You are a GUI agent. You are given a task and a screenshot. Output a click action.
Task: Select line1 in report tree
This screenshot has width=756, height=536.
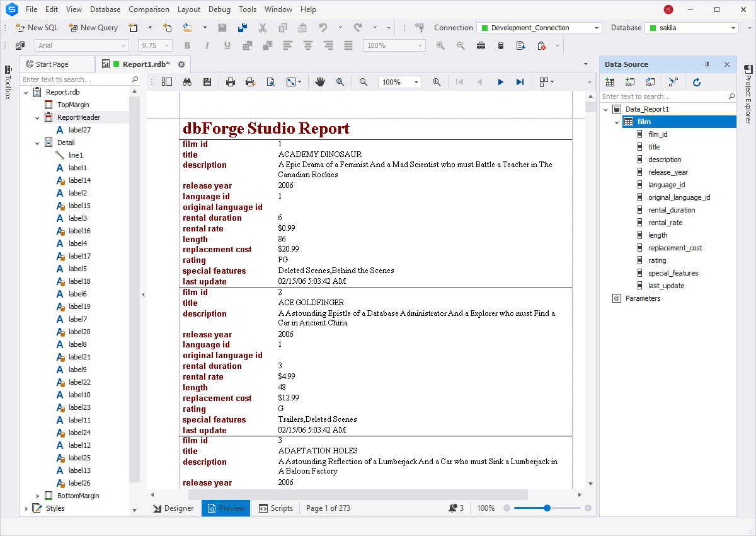pos(76,155)
